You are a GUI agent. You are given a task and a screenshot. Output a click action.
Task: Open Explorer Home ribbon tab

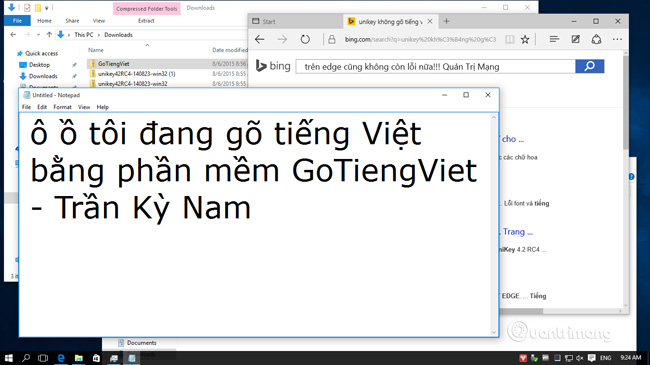44,21
